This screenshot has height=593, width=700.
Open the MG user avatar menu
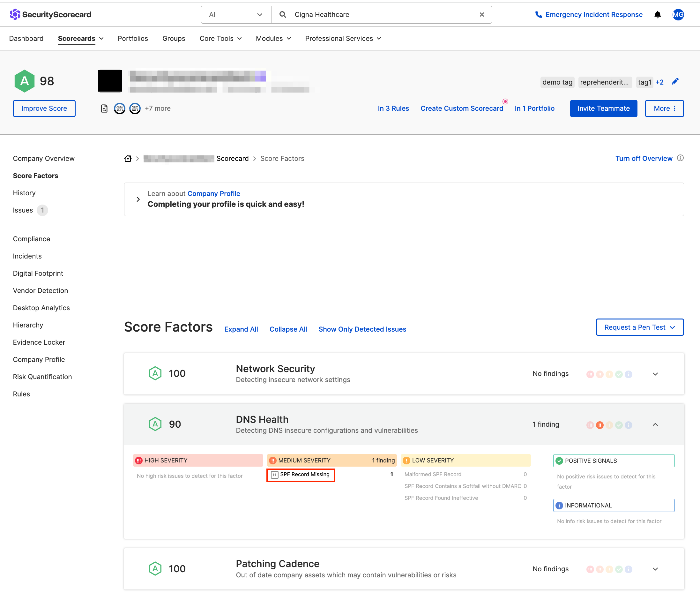(x=678, y=14)
